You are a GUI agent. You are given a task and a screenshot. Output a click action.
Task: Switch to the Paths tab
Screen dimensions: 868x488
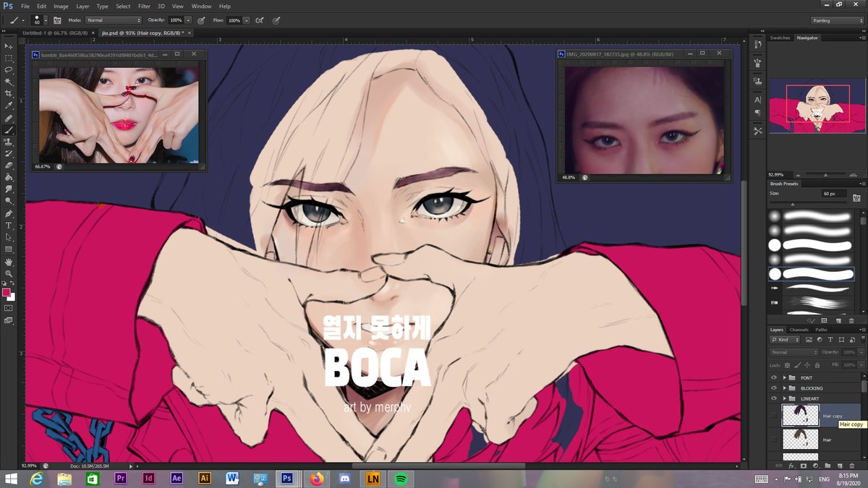tap(821, 330)
